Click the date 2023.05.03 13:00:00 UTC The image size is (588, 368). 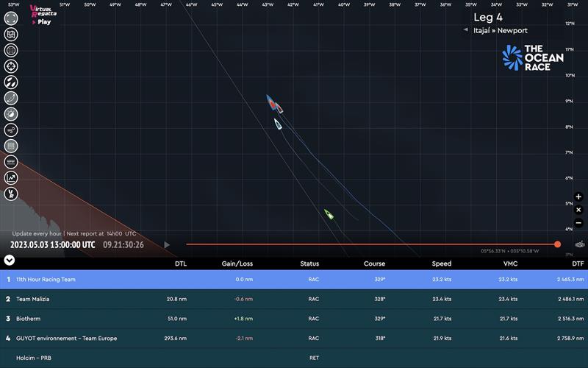click(52, 245)
